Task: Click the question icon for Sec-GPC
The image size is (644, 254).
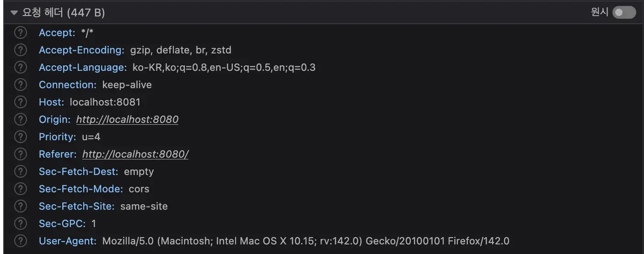Action: tap(20, 223)
